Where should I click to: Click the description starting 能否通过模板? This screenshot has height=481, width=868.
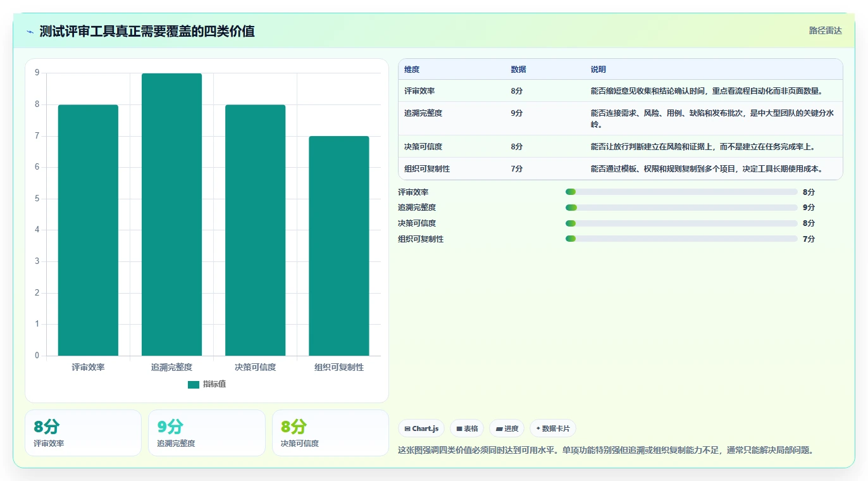pos(707,169)
